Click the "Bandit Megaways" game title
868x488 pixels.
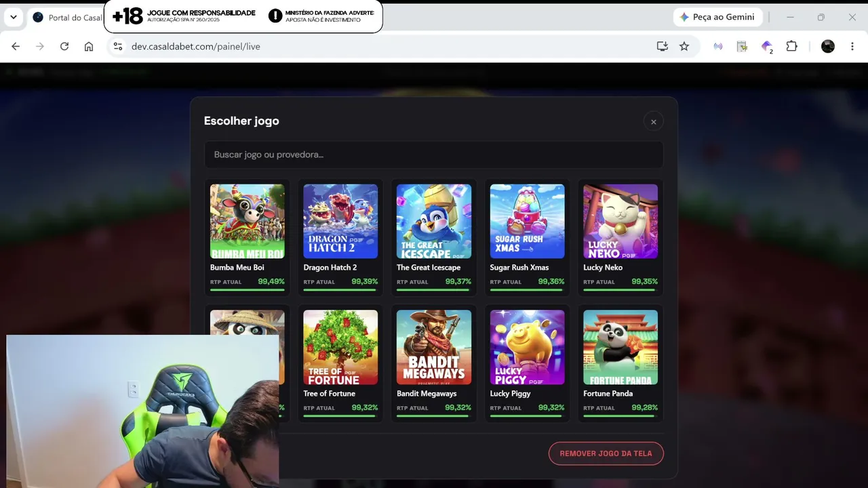(427, 394)
